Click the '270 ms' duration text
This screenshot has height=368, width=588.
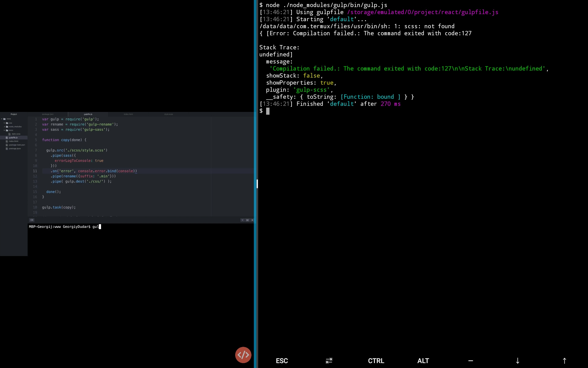390,104
